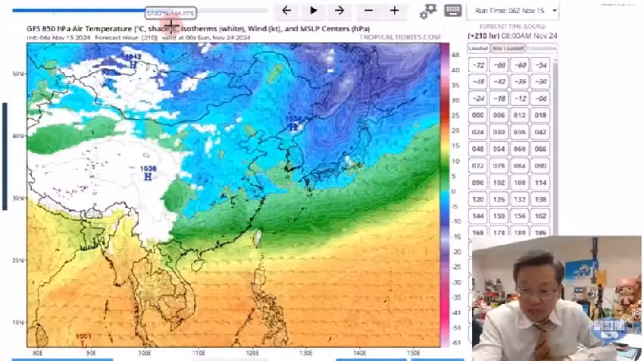Open the settings gears icon
Screen dimensions: 644x361
[x=428, y=11]
